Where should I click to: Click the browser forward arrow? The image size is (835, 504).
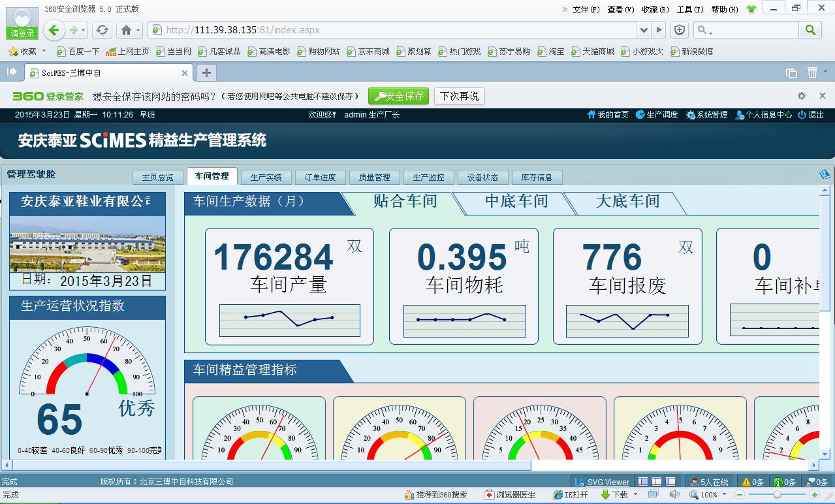[x=74, y=30]
